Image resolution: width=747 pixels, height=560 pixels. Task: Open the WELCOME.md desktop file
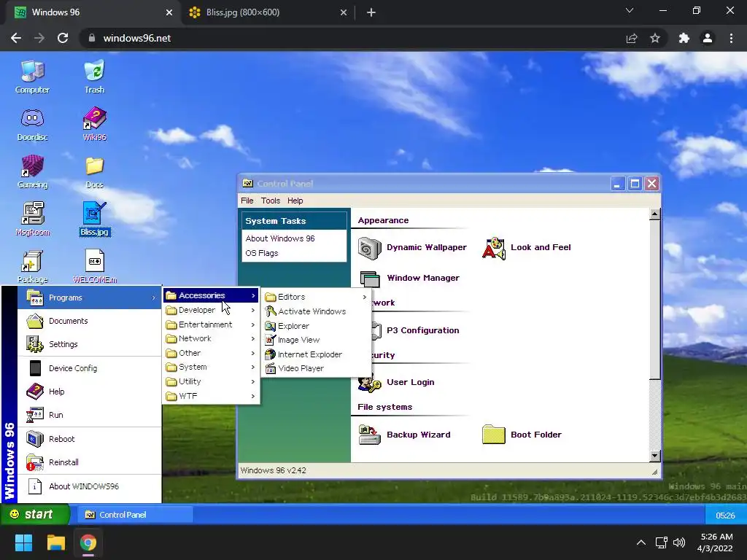[x=94, y=267]
